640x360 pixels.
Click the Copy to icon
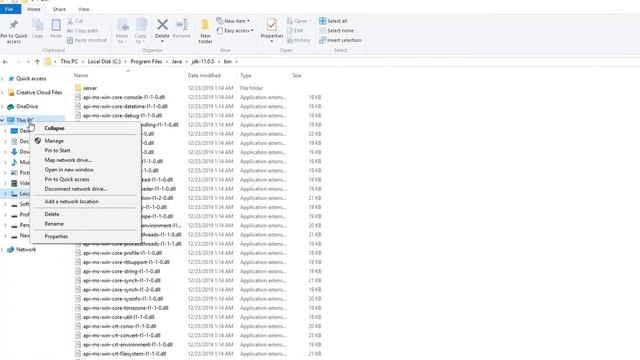point(141,25)
